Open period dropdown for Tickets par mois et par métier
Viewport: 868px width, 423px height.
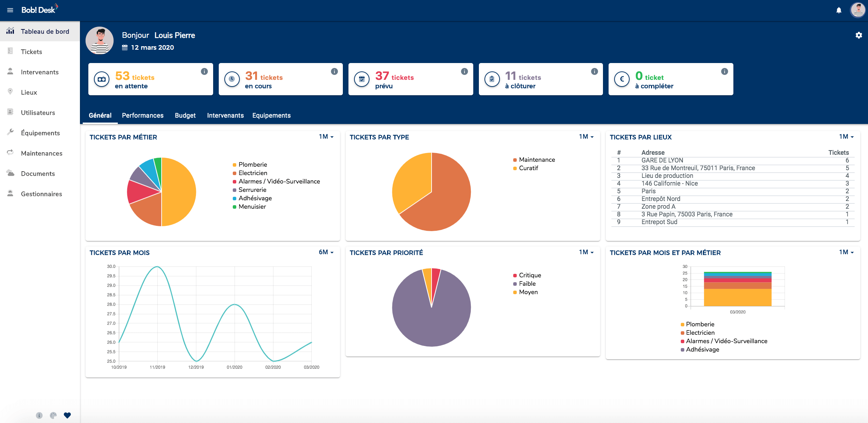coord(846,252)
